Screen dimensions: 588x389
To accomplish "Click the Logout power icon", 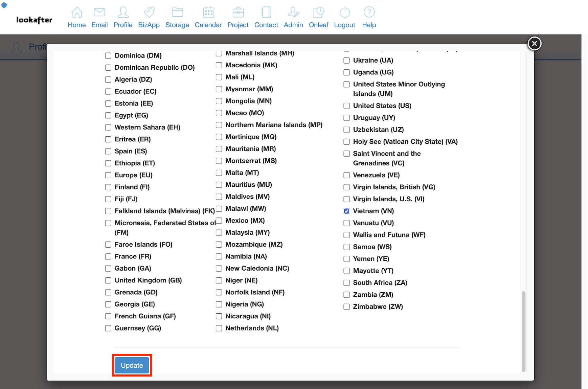I will pos(344,13).
